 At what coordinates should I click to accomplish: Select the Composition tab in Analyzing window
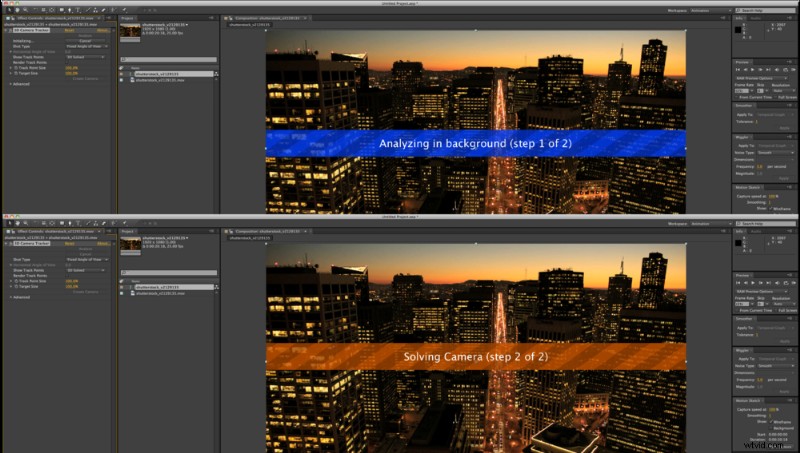coord(267,18)
